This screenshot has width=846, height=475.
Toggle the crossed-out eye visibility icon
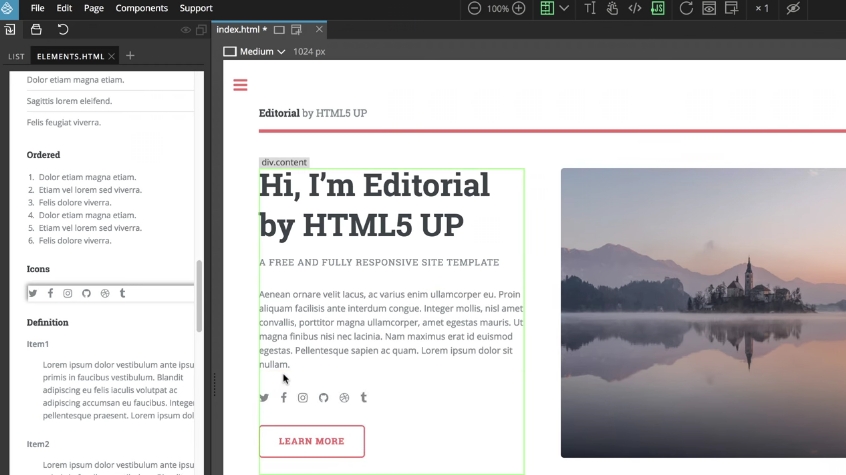click(x=793, y=8)
